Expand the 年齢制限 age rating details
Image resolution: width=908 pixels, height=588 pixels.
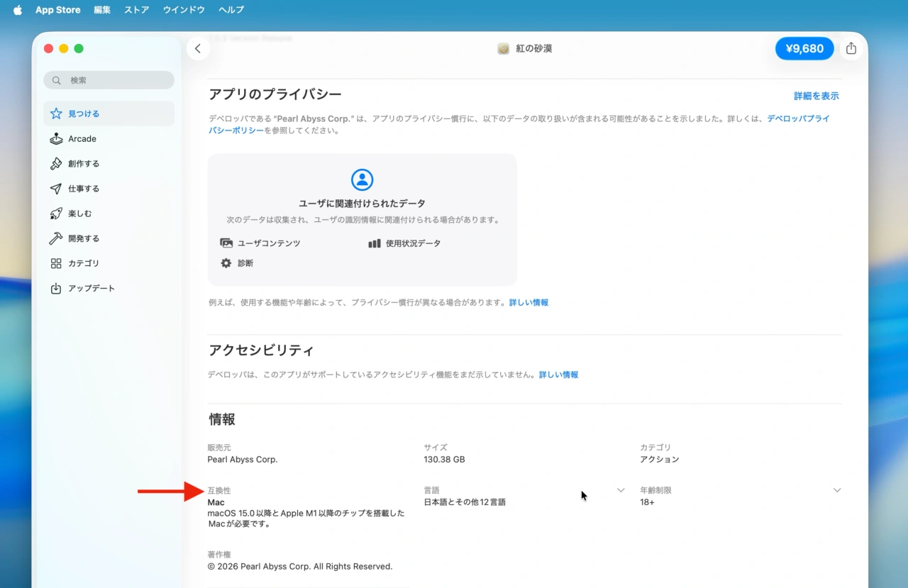[x=837, y=489]
